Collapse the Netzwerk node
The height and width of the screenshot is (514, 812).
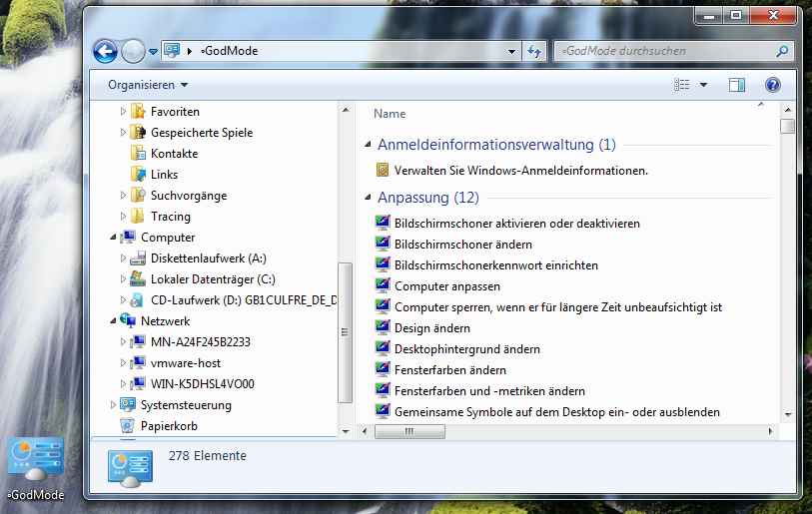click(x=113, y=321)
